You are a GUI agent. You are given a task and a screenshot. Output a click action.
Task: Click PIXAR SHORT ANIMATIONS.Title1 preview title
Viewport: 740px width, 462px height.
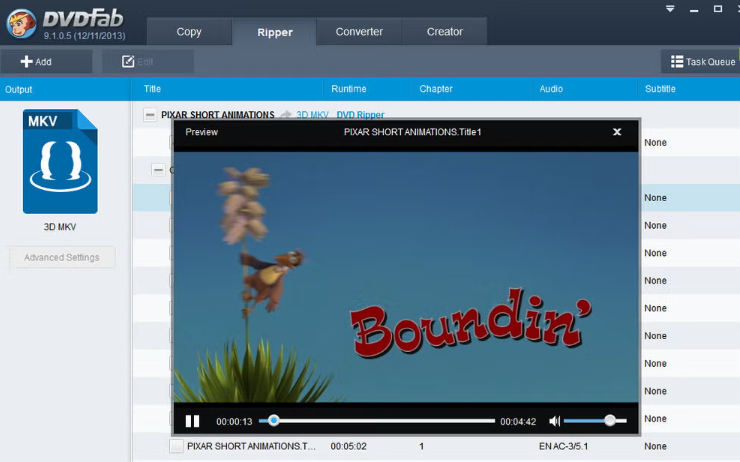(412, 132)
